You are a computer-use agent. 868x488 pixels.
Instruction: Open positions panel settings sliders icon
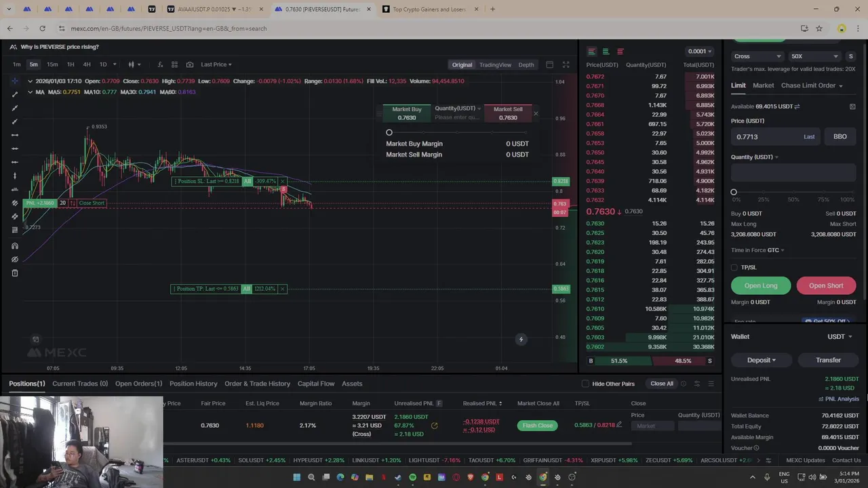tap(696, 384)
